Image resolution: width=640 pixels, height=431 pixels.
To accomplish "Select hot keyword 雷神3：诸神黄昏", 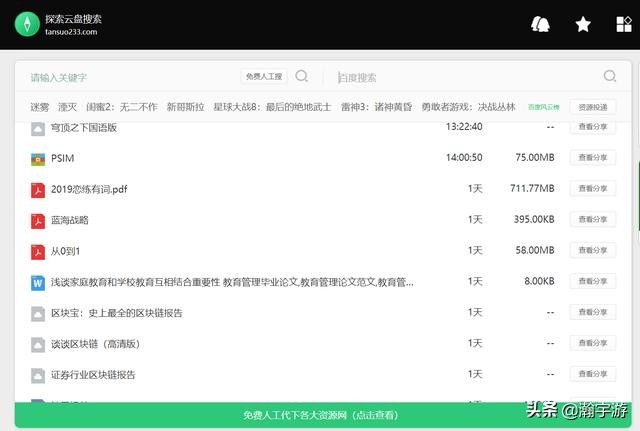I will [376, 107].
